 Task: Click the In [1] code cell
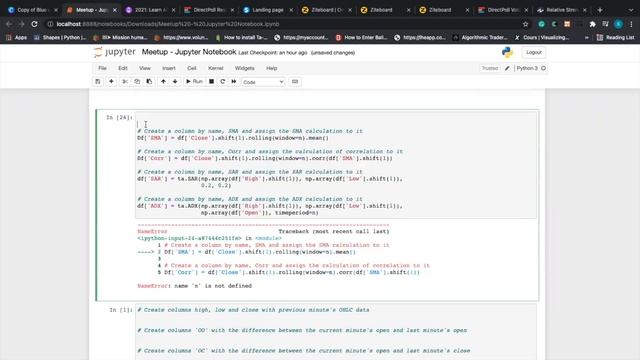point(336,331)
